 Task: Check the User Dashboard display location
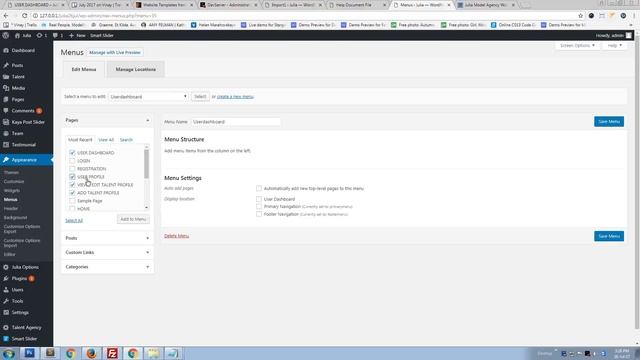coord(259,199)
